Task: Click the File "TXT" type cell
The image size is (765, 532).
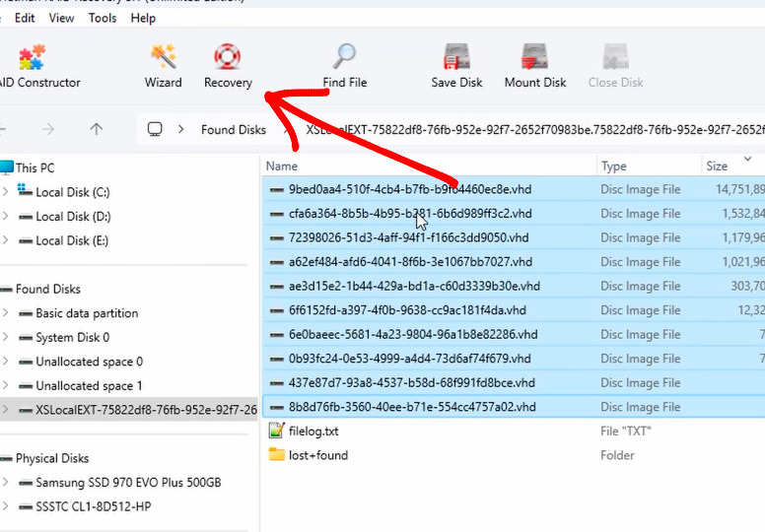Action: [625, 432]
